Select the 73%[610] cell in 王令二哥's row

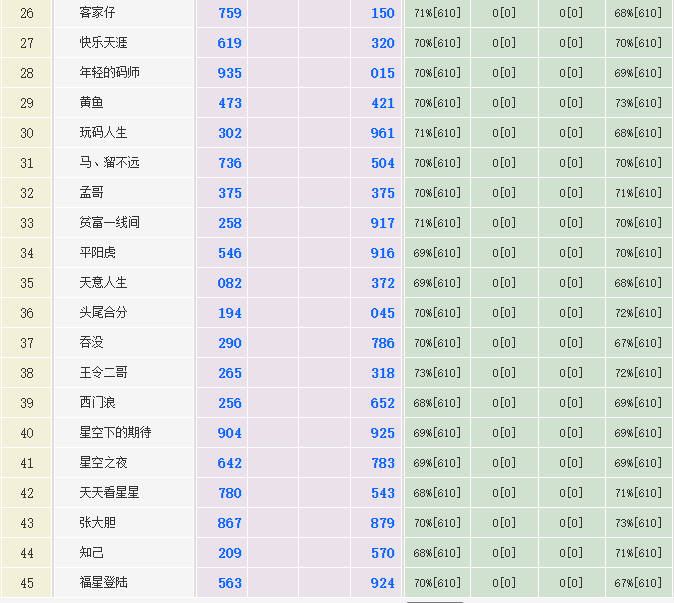pos(437,373)
